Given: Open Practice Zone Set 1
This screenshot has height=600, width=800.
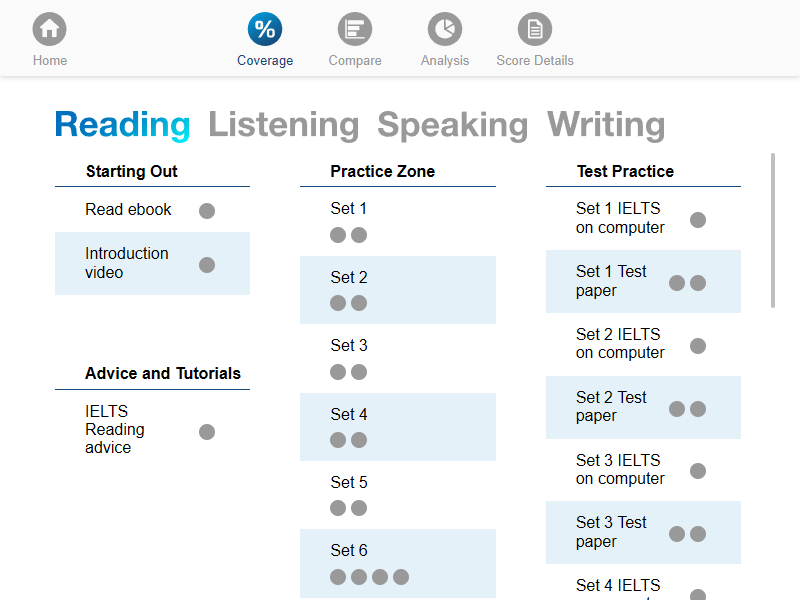Looking at the screenshot, I should (349, 209).
